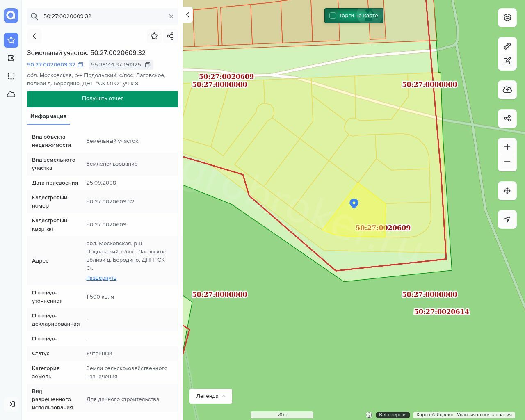The height and width of the screenshot is (420, 525).
Task: Switch to the Информация tab
Action: click(x=48, y=116)
